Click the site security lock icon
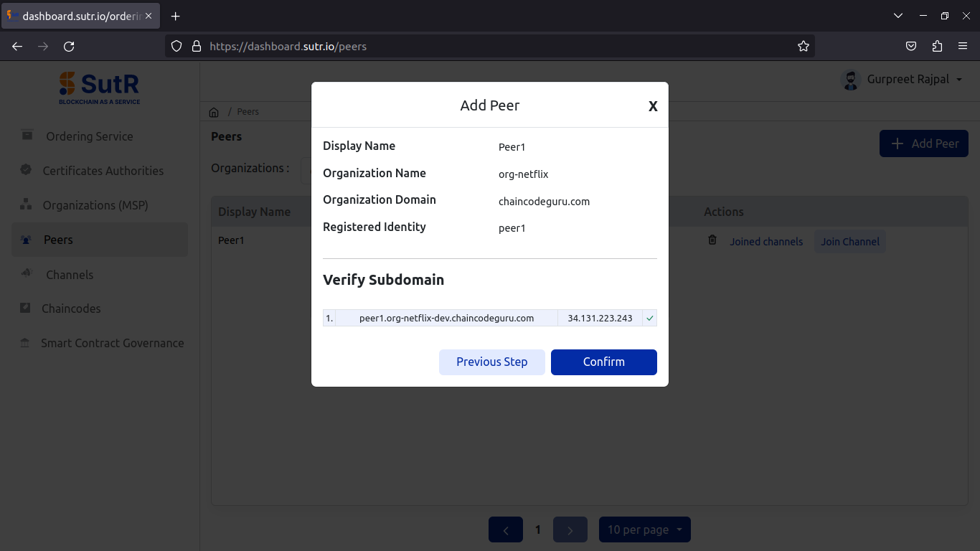This screenshot has height=551, width=980. click(x=196, y=47)
